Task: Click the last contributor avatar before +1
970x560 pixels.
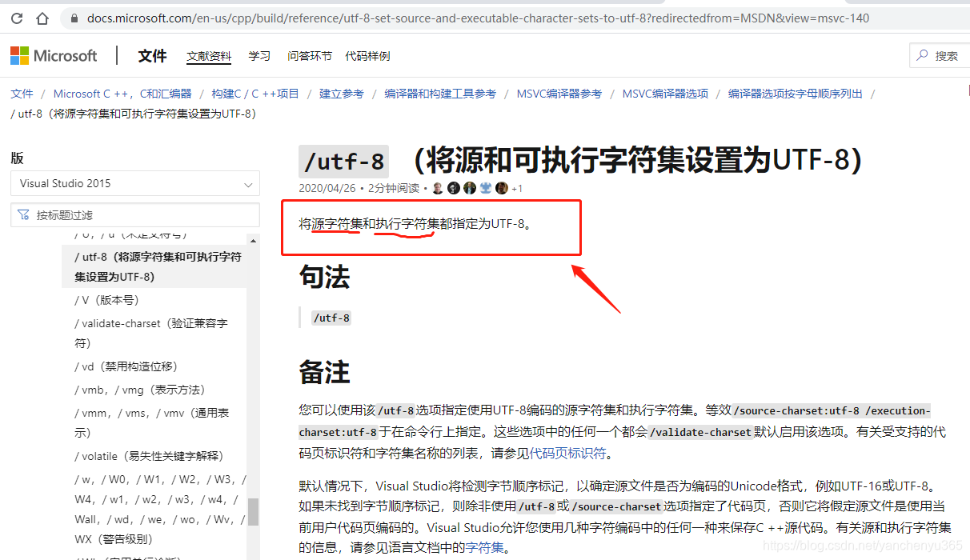Action: (x=502, y=188)
